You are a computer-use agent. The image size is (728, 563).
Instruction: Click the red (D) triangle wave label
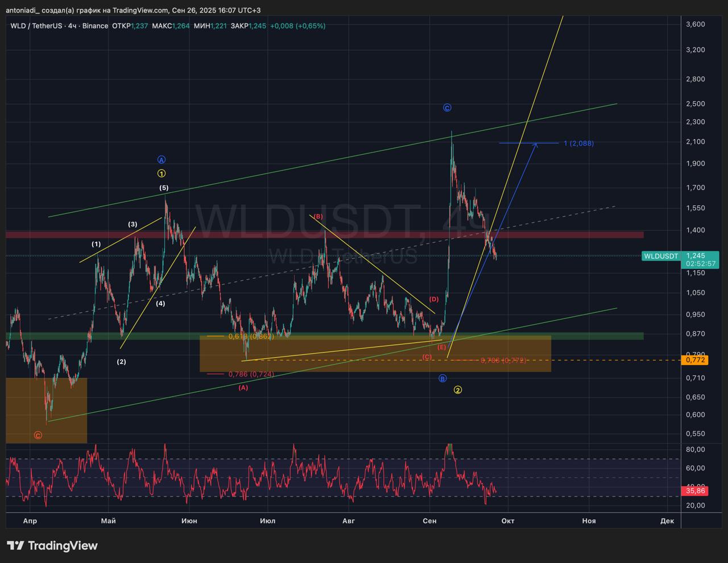(434, 299)
